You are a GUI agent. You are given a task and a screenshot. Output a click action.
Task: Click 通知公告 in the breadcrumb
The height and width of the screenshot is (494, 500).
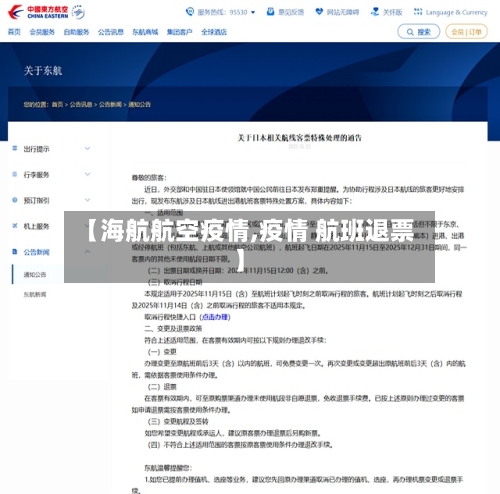point(139,105)
